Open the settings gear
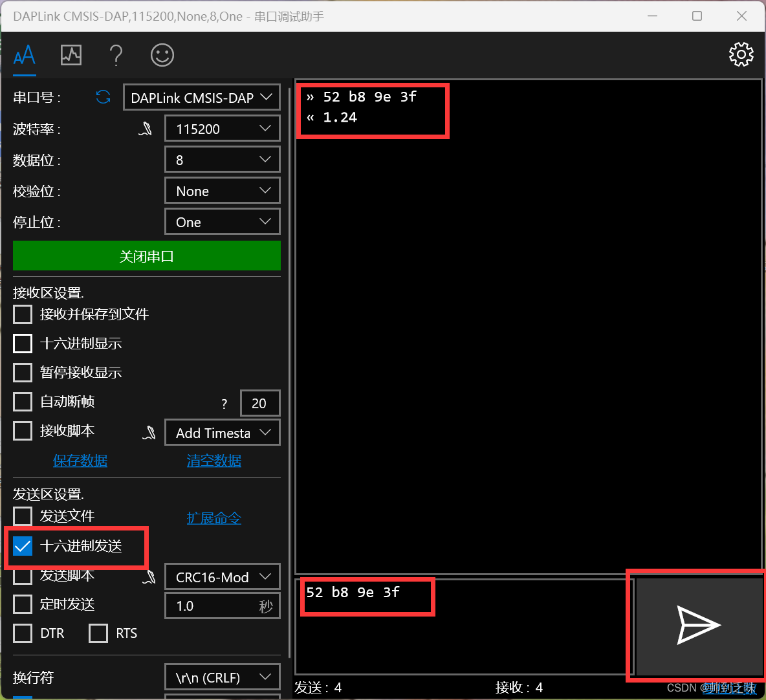This screenshot has height=700, width=766. tap(741, 54)
